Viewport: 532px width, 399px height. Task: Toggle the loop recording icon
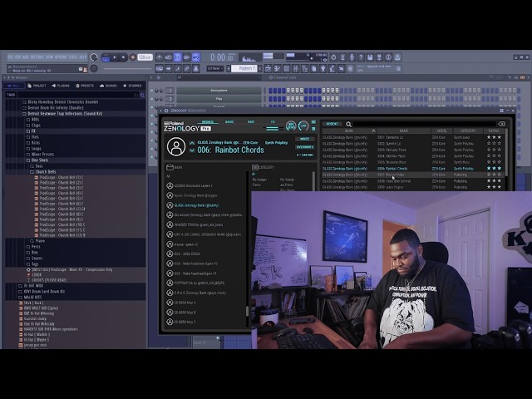[196, 57]
